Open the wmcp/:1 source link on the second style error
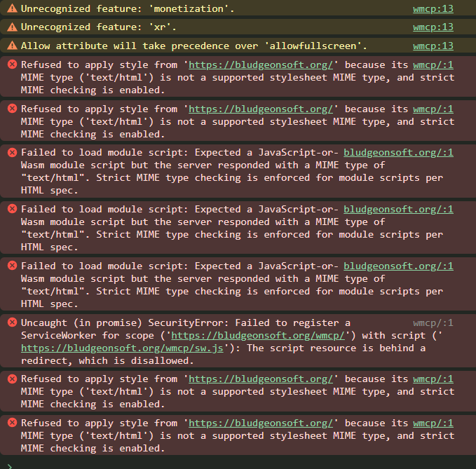Viewport: 476px width, 469px height. 433,109
